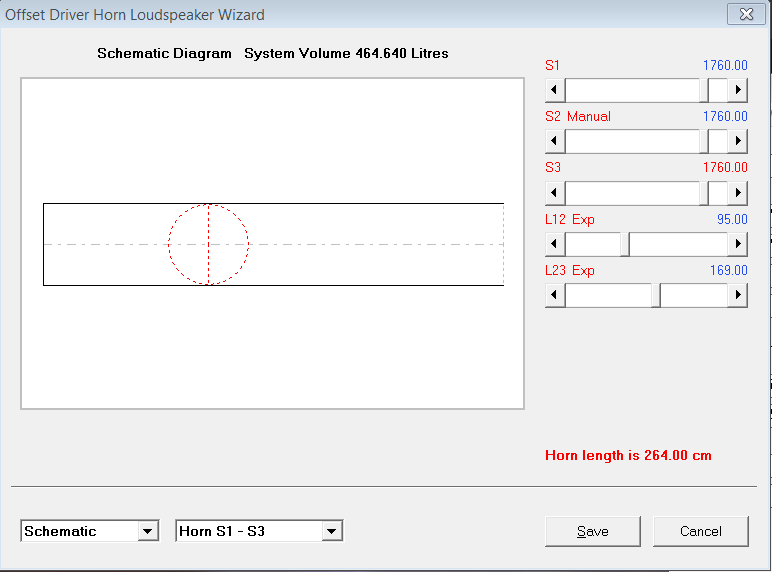Click the L12 value 95.00
The height and width of the screenshot is (572, 772).
[x=732, y=220]
